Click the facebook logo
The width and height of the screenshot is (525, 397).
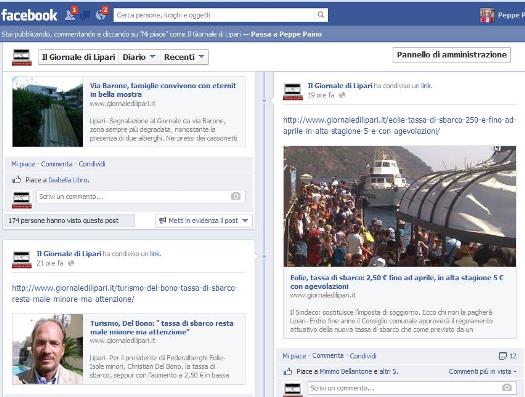tap(29, 15)
